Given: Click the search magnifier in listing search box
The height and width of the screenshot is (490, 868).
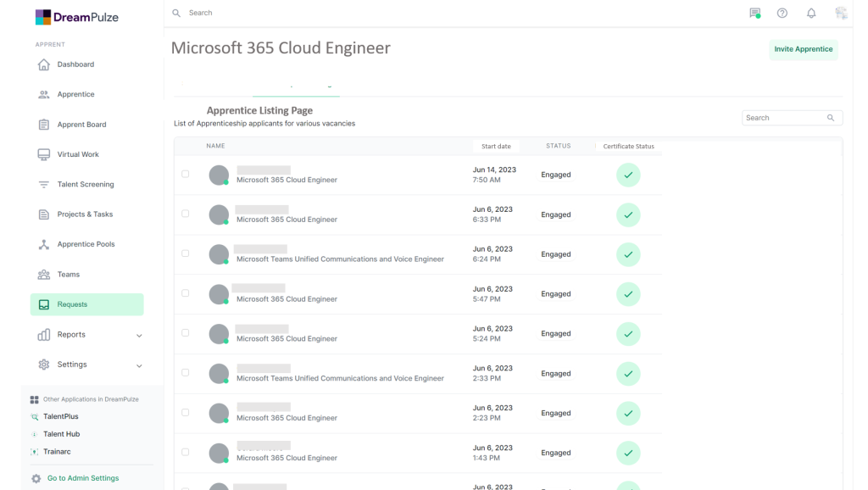Looking at the screenshot, I should 831,118.
